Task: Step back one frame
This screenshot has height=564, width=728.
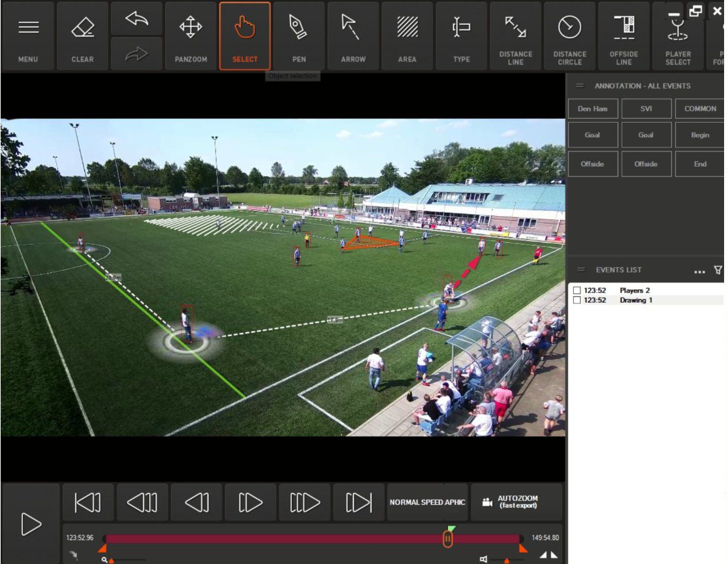Action: [x=197, y=502]
